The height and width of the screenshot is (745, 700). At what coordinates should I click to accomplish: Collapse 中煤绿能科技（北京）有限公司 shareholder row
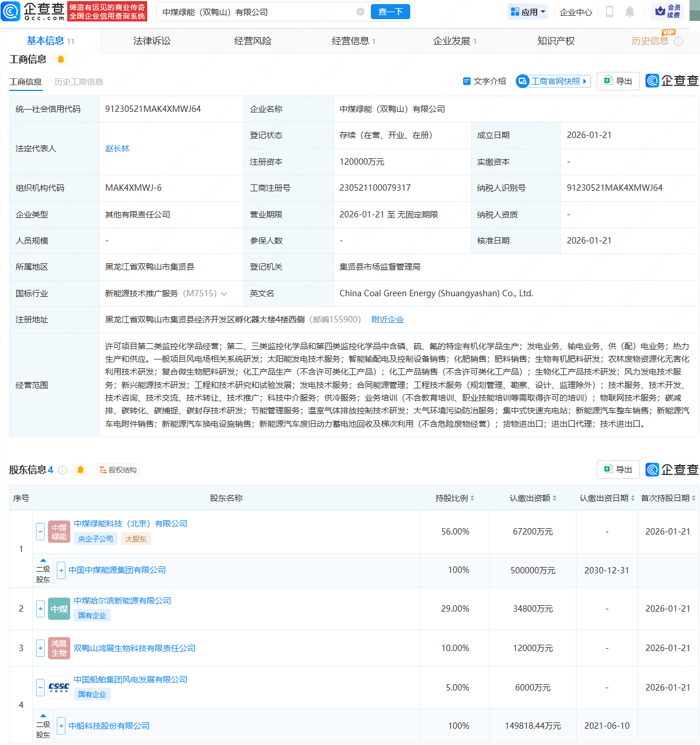pos(41,532)
